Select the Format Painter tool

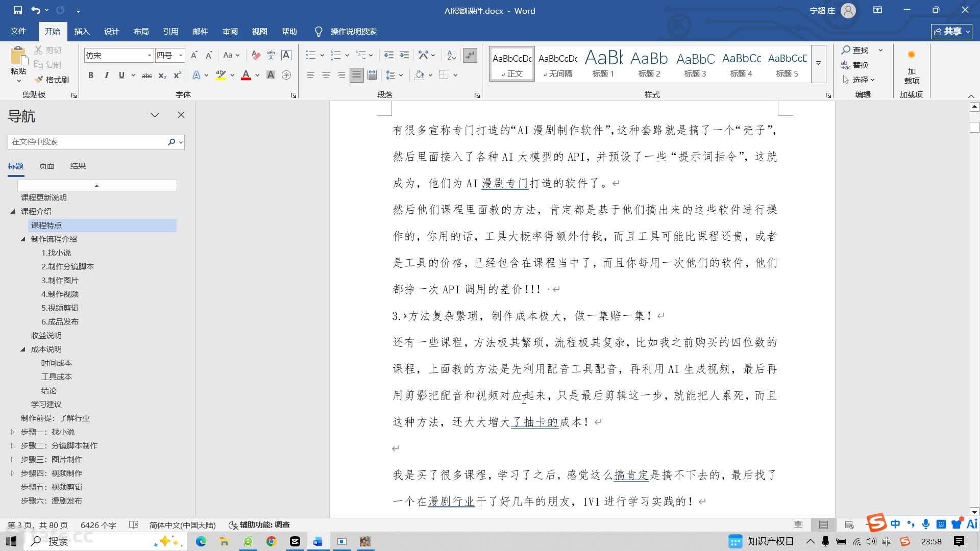click(x=52, y=80)
